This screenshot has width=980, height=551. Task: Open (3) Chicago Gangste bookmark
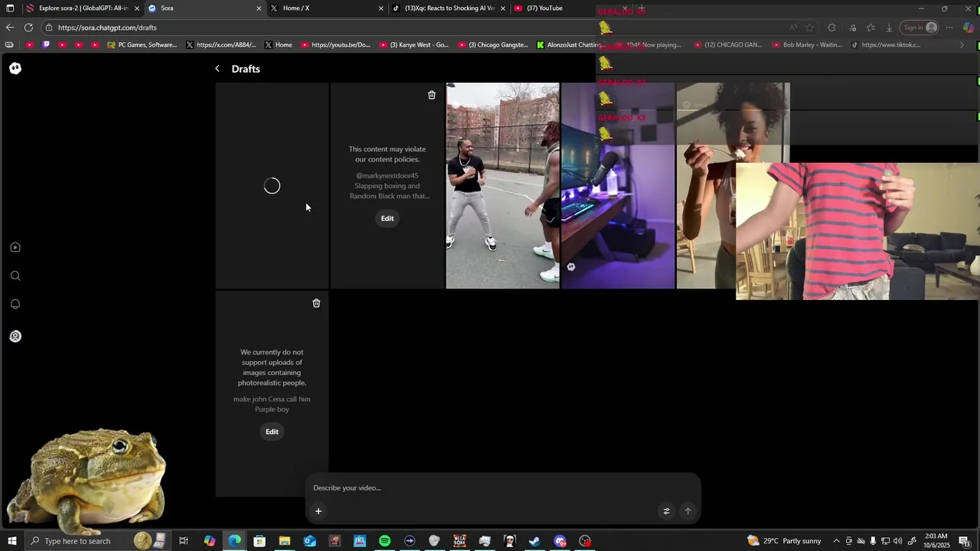494,45
